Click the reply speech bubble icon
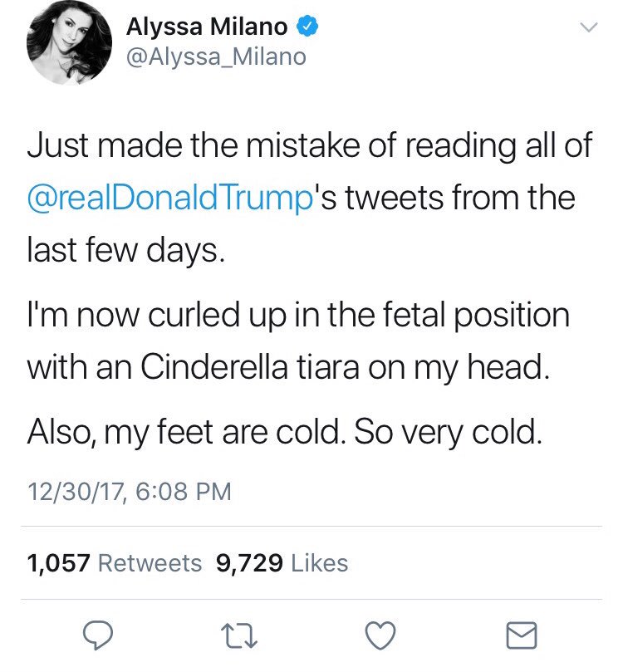This screenshot has height=672, width=623. 98,635
